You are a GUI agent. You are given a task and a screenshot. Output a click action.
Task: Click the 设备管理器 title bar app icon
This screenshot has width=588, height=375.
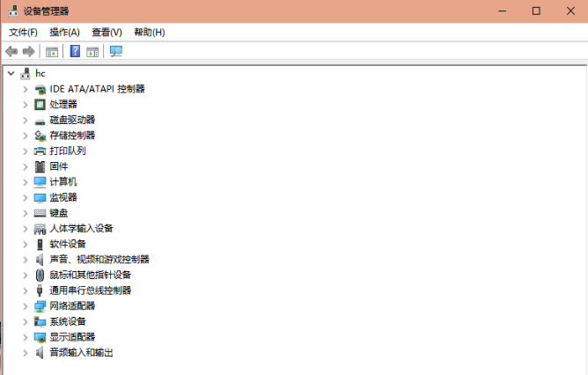point(13,11)
